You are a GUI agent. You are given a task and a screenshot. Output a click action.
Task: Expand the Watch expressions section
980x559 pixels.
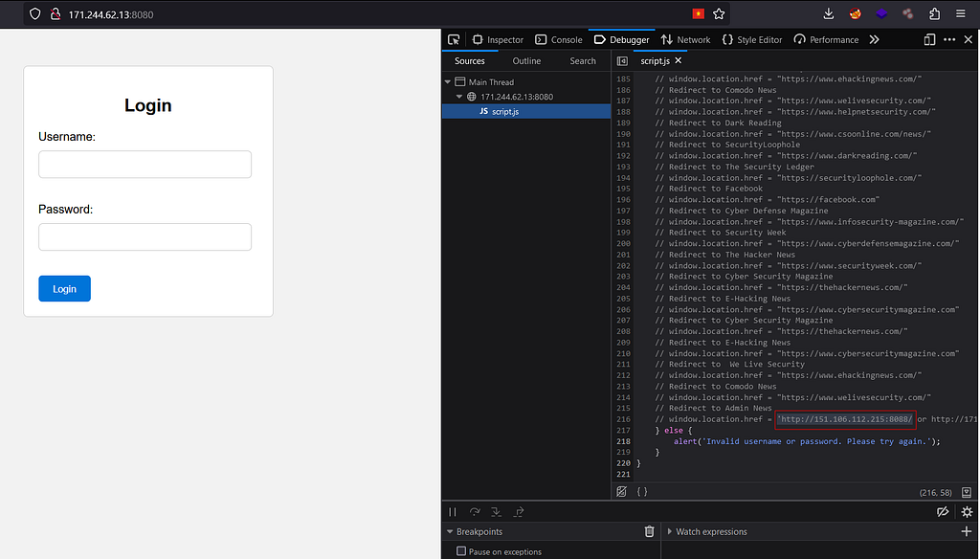pyautogui.click(x=669, y=531)
